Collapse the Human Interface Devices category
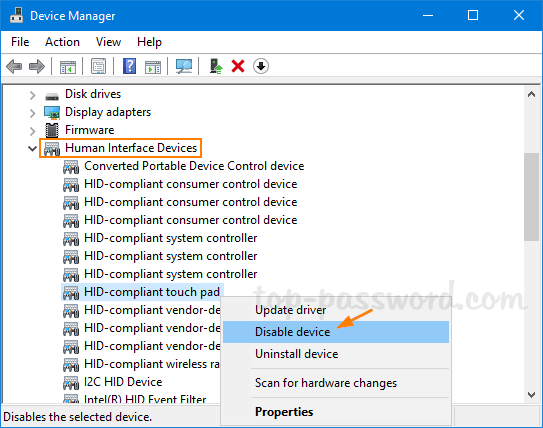The width and height of the screenshot is (543, 428). 33,149
